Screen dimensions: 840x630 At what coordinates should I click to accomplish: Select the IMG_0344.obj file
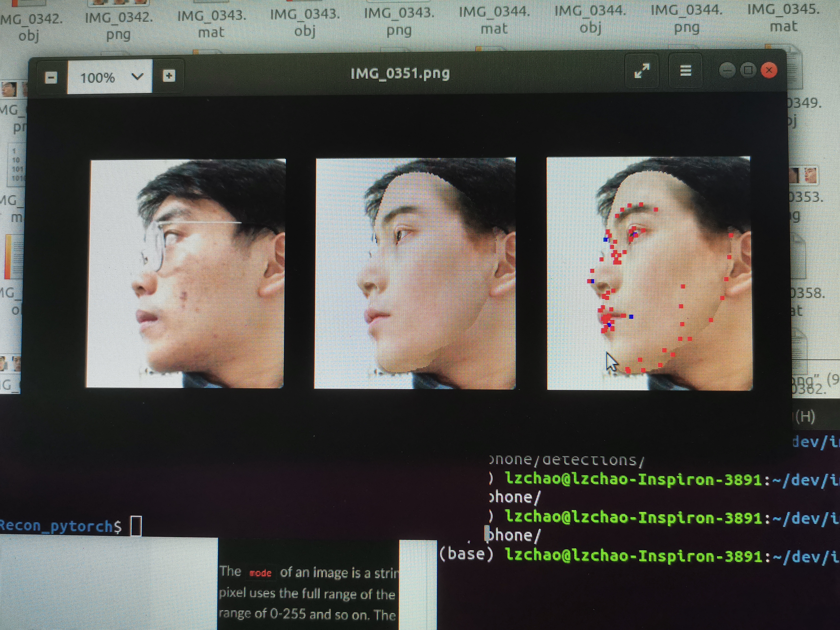(x=590, y=19)
